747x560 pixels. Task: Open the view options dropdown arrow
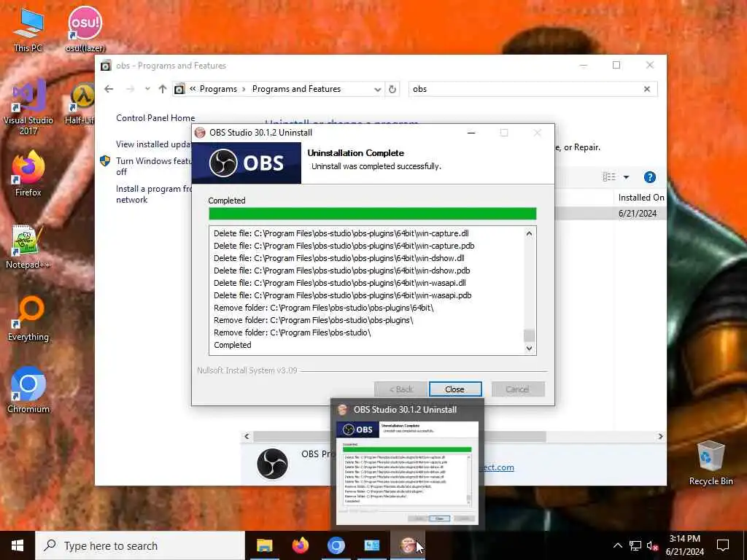pyautogui.click(x=626, y=177)
